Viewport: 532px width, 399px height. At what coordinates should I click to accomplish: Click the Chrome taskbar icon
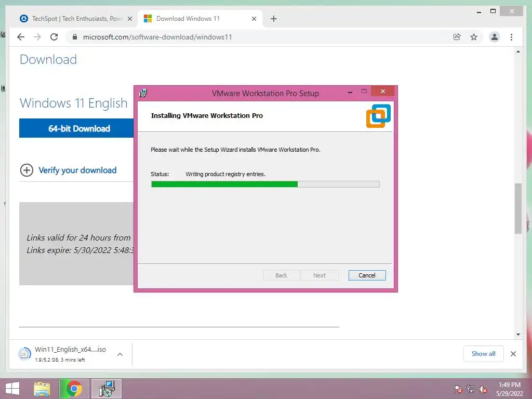[x=74, y=389]
